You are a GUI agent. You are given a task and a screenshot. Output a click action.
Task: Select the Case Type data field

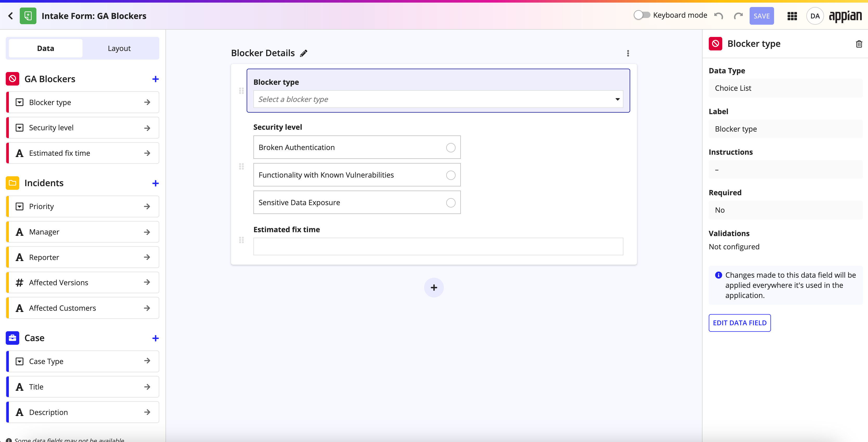(x=82, y=361)
